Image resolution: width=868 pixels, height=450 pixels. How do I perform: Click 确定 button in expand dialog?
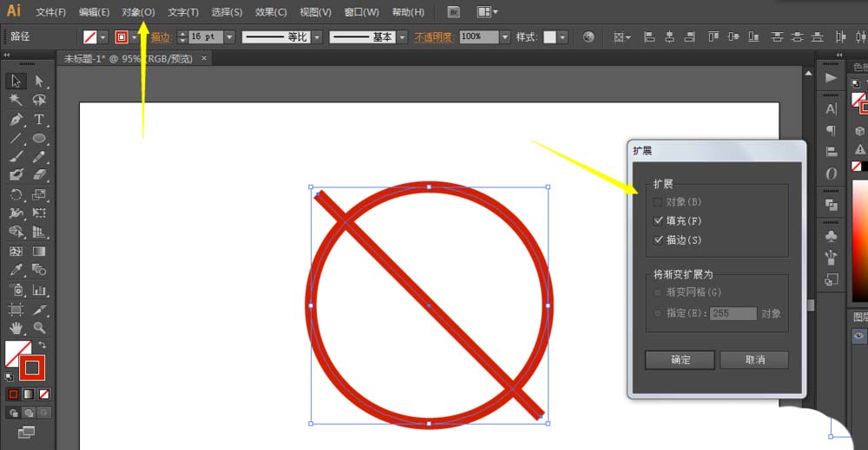tap(680, 360)
